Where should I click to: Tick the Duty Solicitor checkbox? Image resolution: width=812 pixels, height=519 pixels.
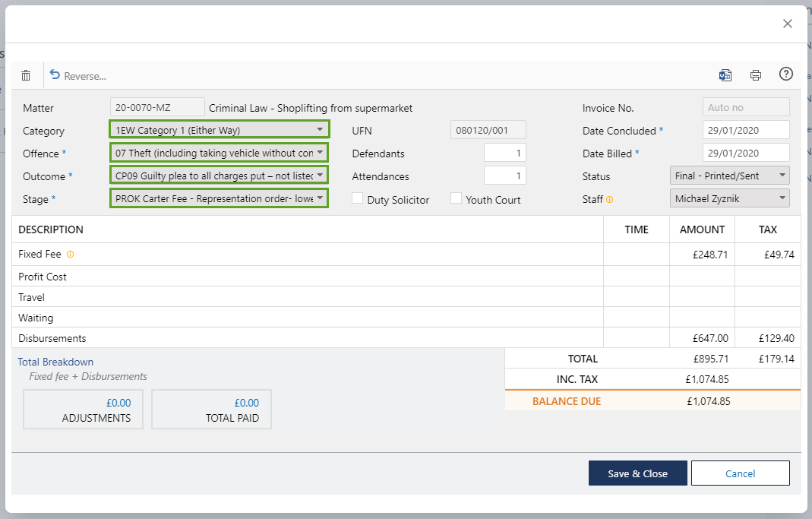pos(357,199)
